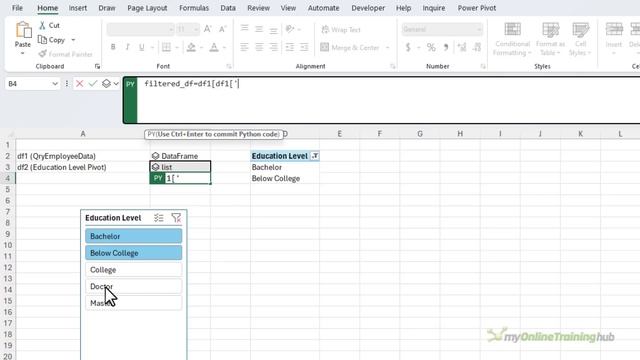The height and width of the screenshot is (360, 640).
Task: Switch to the Formulas tab
Action: click(194, 8)
